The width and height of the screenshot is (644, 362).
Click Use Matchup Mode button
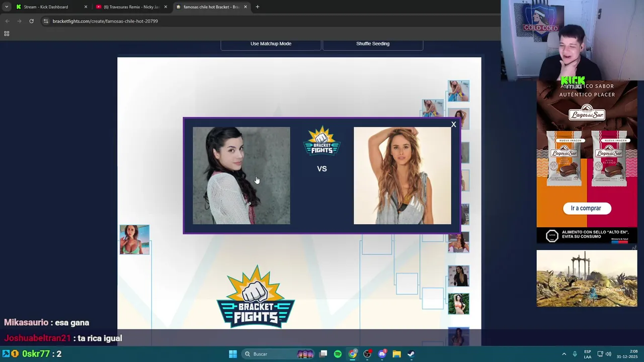pyautogui.click(x=271, y=44)
